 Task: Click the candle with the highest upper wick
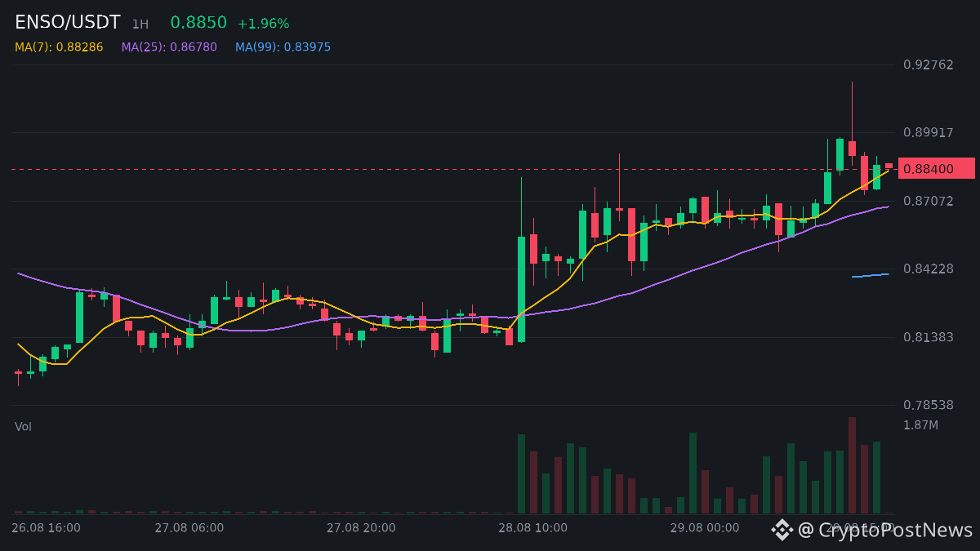click(852, 148)
